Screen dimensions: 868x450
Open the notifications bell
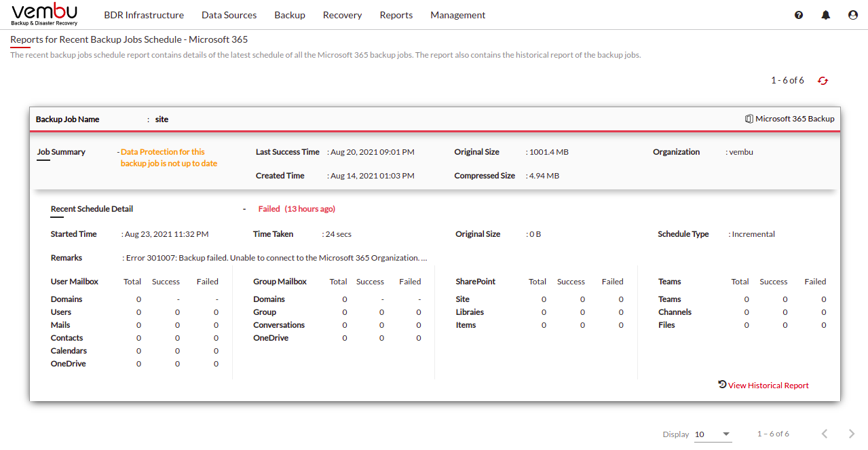point(826,15)
